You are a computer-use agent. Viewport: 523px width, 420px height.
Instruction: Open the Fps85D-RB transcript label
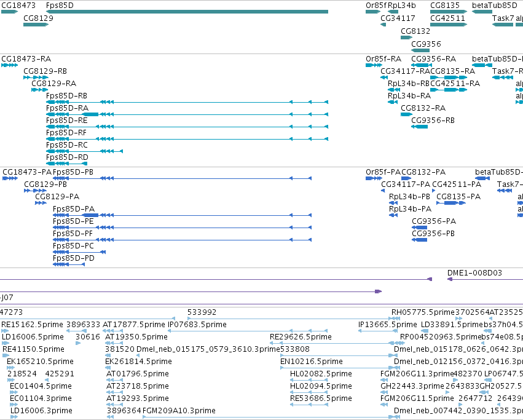(x=67, y=96)
